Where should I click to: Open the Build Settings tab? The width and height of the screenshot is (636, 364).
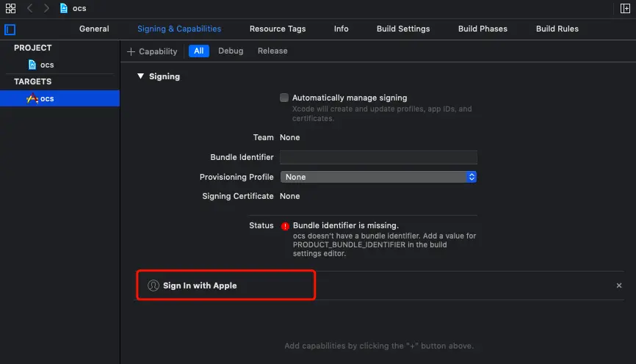(x=403, y=29)
